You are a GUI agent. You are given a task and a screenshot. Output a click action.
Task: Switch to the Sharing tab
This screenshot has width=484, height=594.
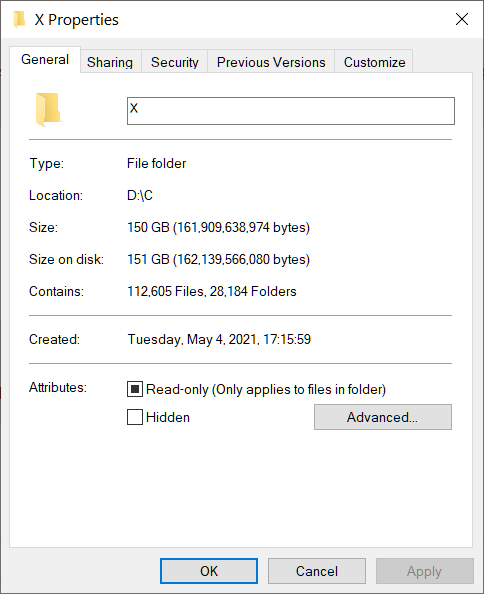[110, 62]
